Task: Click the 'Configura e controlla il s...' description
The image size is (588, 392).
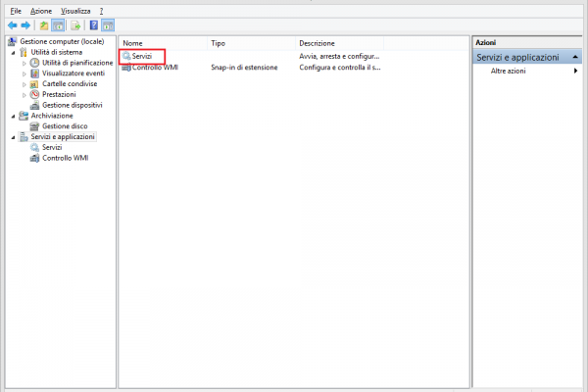Action: [340, 68]
